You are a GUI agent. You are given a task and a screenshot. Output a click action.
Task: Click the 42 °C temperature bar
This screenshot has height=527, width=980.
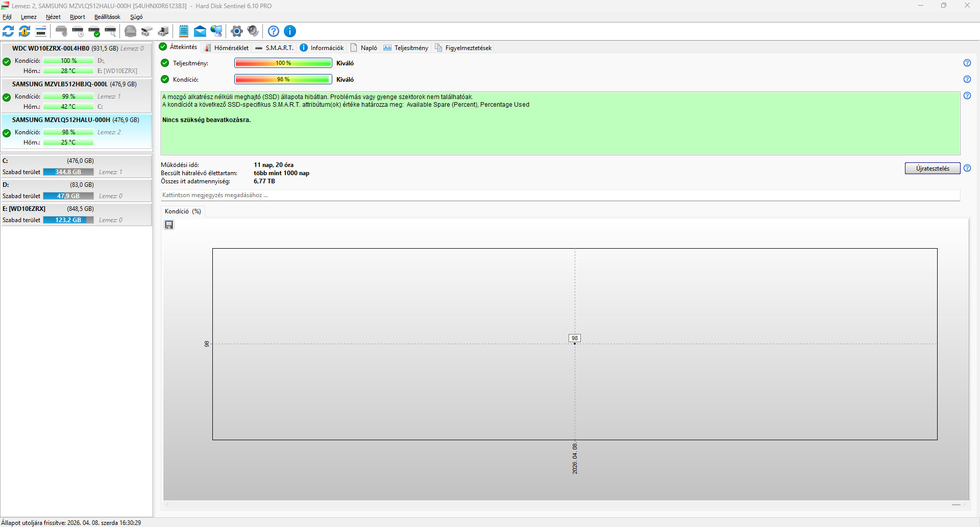click(68, 107)
